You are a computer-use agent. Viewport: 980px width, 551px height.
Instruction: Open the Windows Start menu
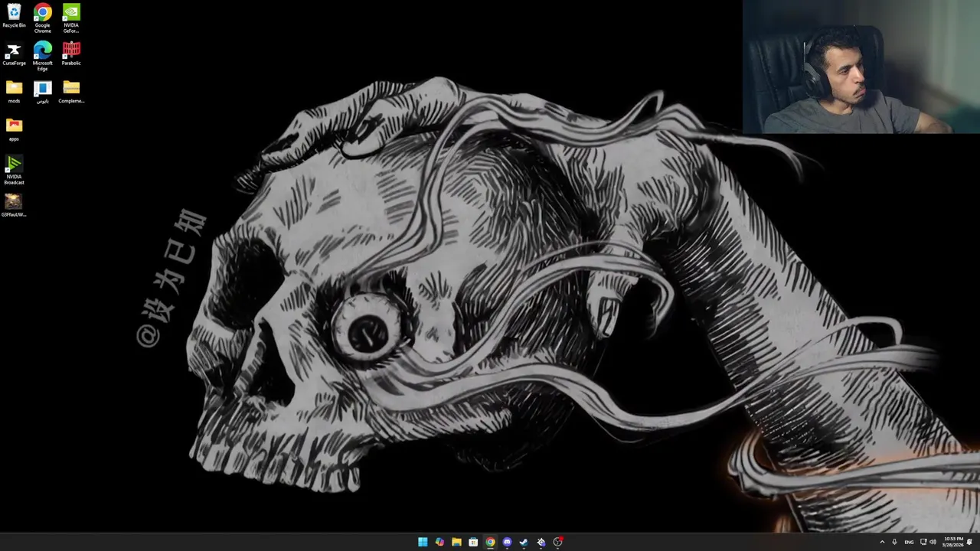(423, 542)
